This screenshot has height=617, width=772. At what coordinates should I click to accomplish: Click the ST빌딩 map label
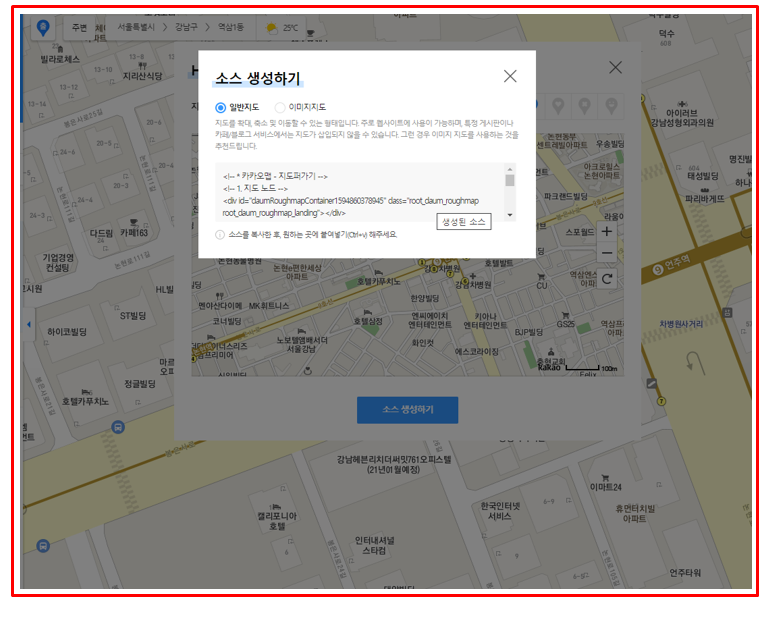tap(133, 316)
